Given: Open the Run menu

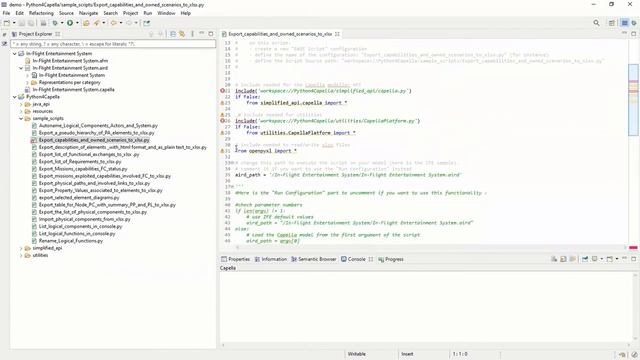Looking at the screenshot, I should [147, 13].
